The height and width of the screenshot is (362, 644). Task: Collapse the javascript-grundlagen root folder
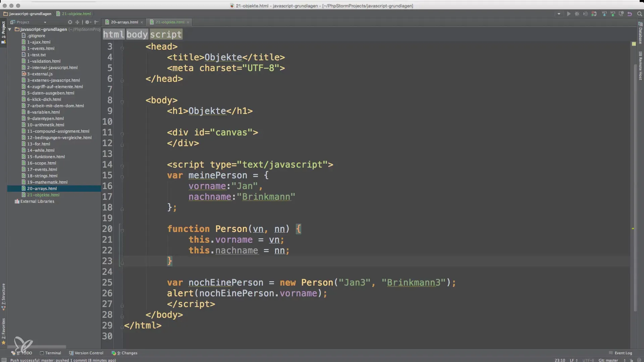click(10, 29)
